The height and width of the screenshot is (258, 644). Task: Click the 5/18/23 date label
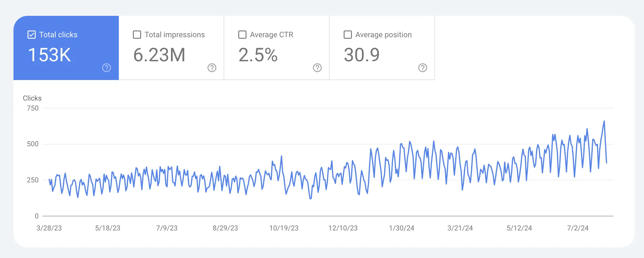click(108, 228)
